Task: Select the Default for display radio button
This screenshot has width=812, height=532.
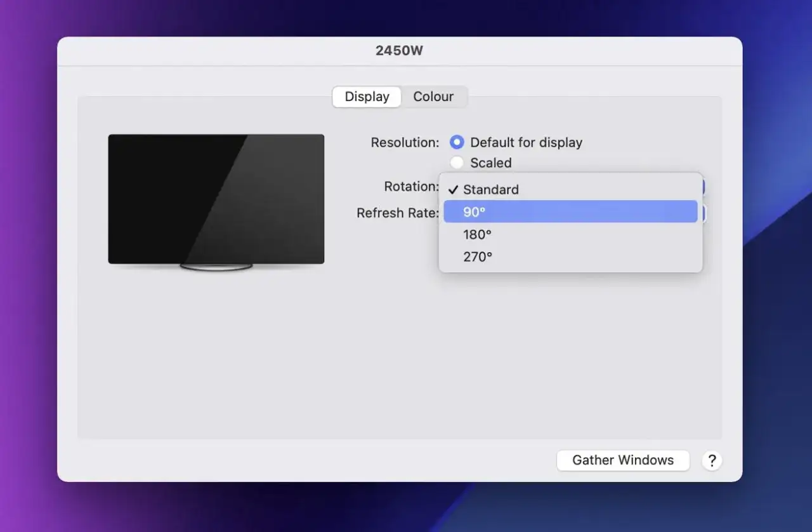Action: (457, 143)
